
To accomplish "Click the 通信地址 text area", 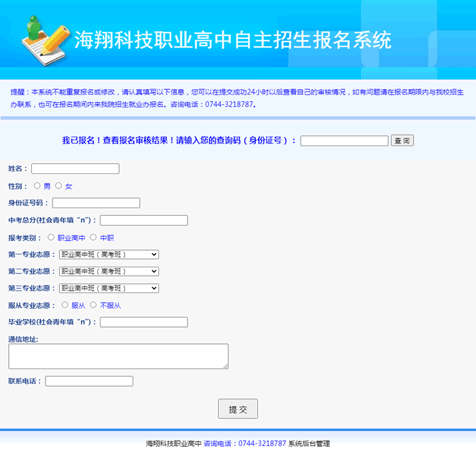I will pos(118,356).
